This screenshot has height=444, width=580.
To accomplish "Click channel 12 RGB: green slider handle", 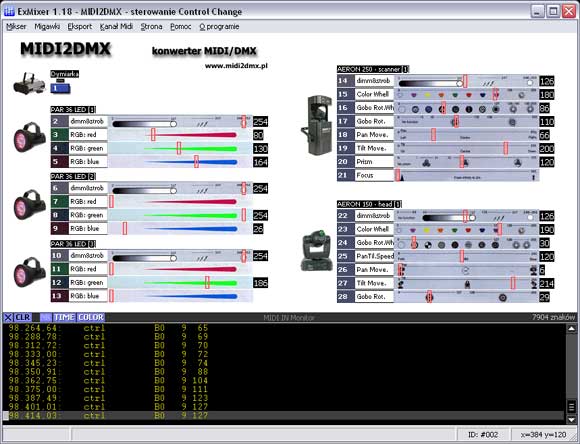I will [207, 282].
